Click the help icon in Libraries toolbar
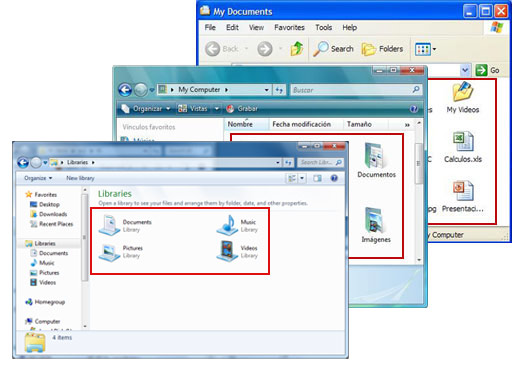The width and height of the screenshot is (512, 368). 334,178
